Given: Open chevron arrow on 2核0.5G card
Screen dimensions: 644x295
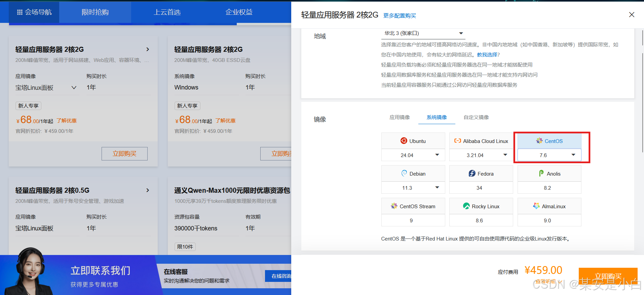Looking at the screenshot, I should point(148,190).
